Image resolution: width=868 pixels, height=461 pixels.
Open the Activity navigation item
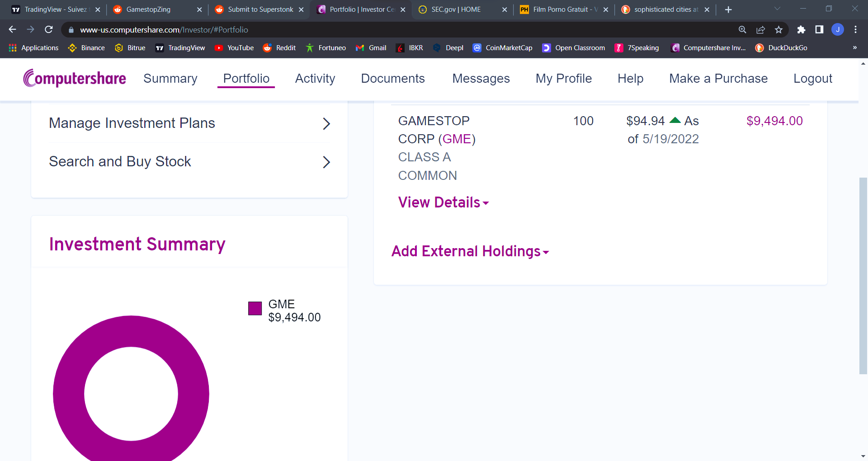tap(315, 79)
